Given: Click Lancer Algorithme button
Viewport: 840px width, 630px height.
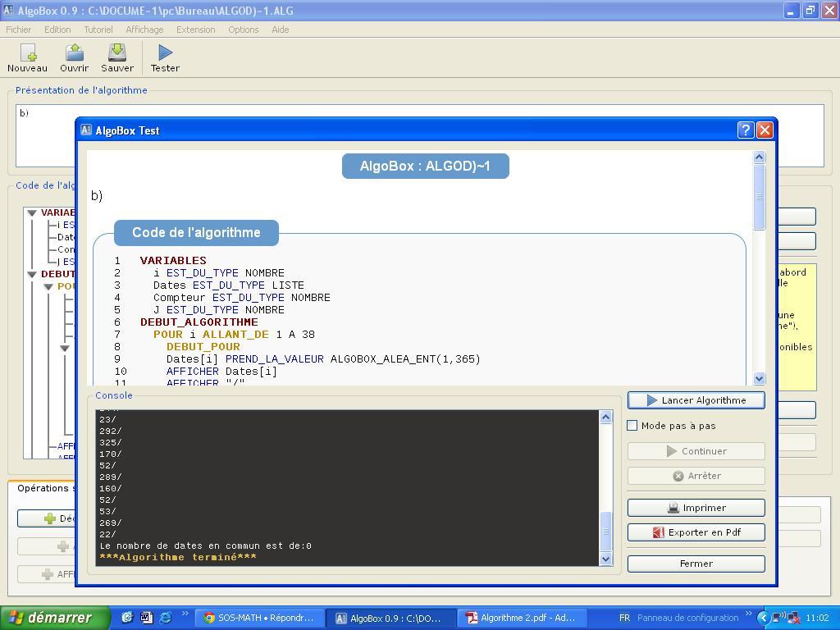Looking at the screenshot, I should 696,400.
